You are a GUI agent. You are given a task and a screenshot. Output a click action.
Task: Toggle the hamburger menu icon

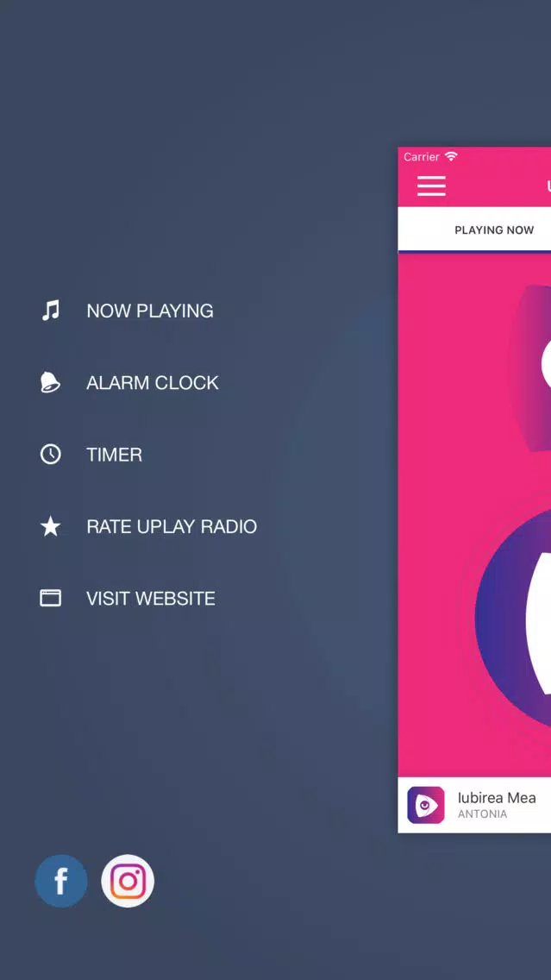tap(432, 185)
